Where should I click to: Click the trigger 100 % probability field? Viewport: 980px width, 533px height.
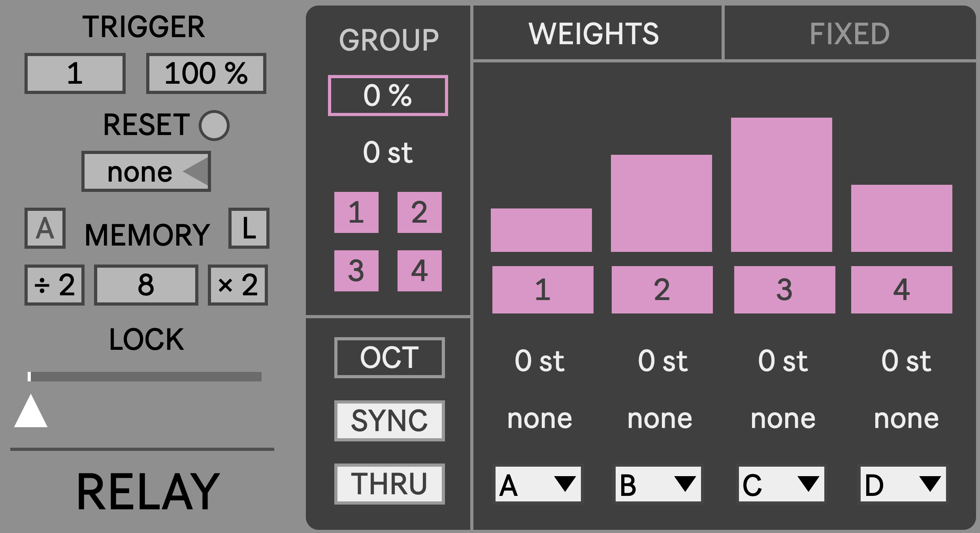click(x=206, y=73)
